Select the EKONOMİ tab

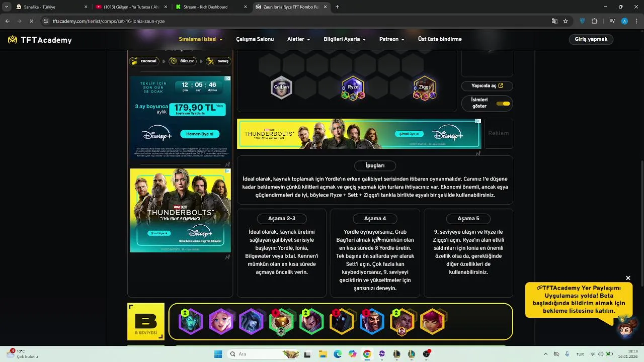pos(144,61)
